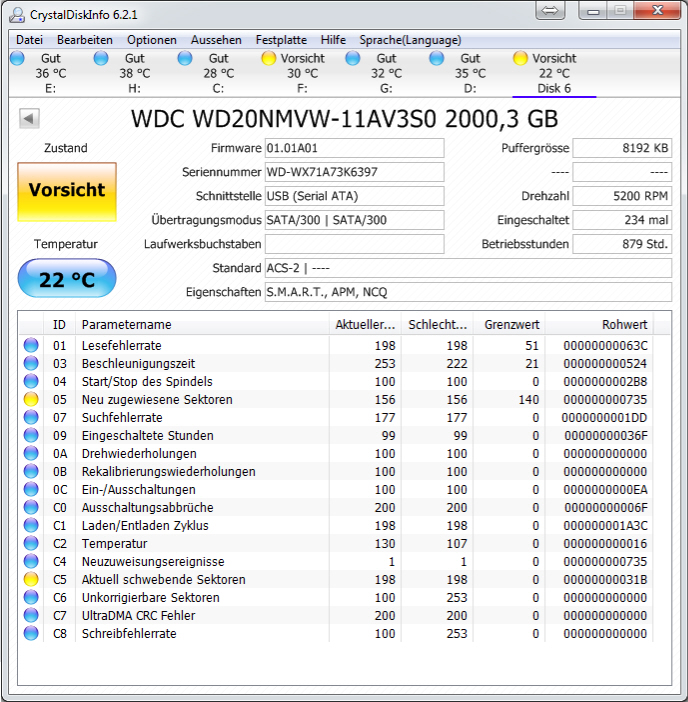Click the Eingeschaltet value 234 mal
The image size is (688, 702).
(622, 220)
